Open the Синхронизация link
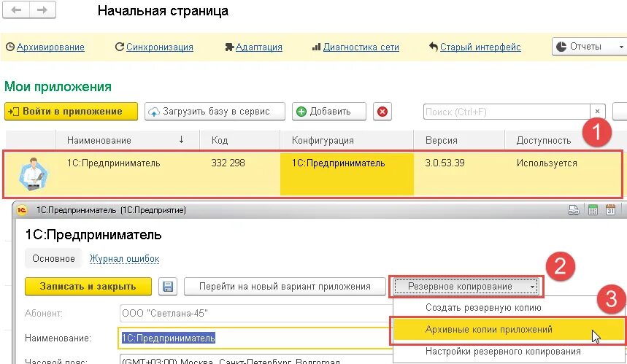The image size is (627, 364). pyautogui.click(x=160, y=47)
